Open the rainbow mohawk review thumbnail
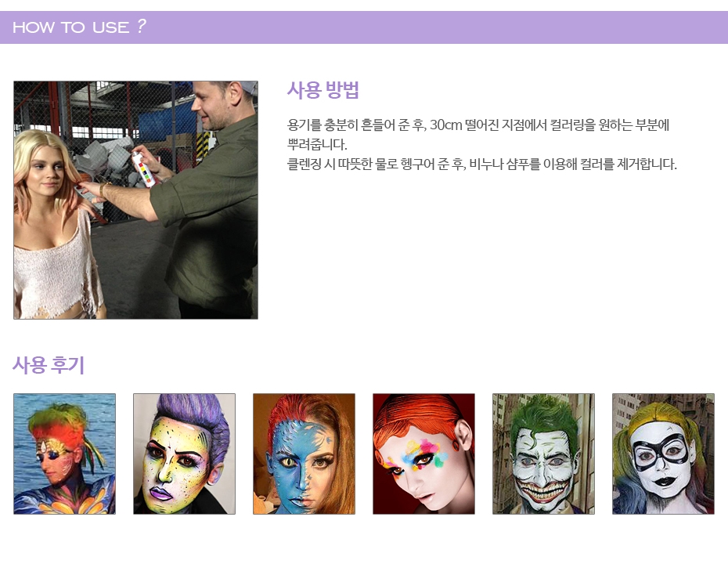Image resolution: width=728 pixels, height=564 pixels. tap(64, 454)
